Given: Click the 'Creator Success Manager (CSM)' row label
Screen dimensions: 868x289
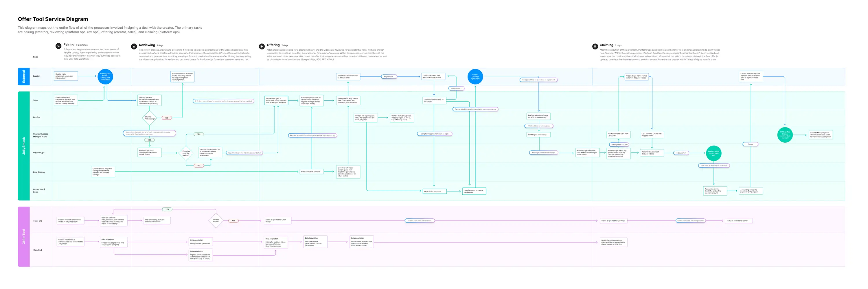Looking at the screenshot, I should click(41, 135).
